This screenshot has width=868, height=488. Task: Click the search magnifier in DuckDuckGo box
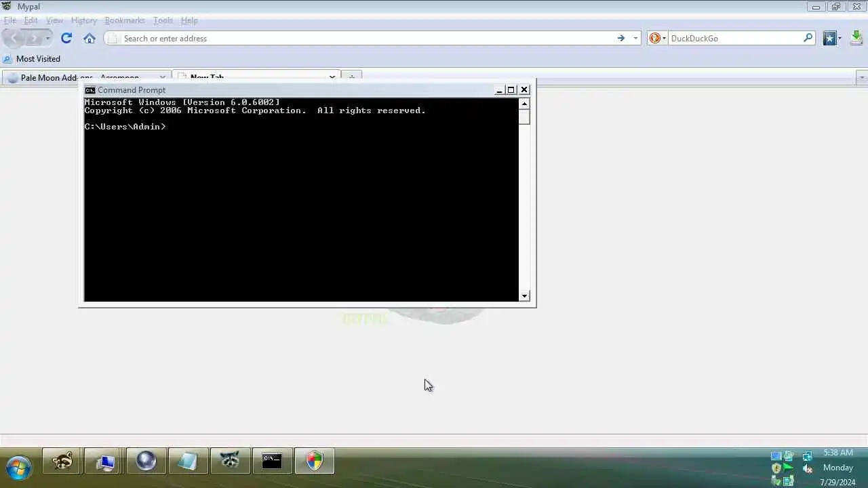point(808,38)
